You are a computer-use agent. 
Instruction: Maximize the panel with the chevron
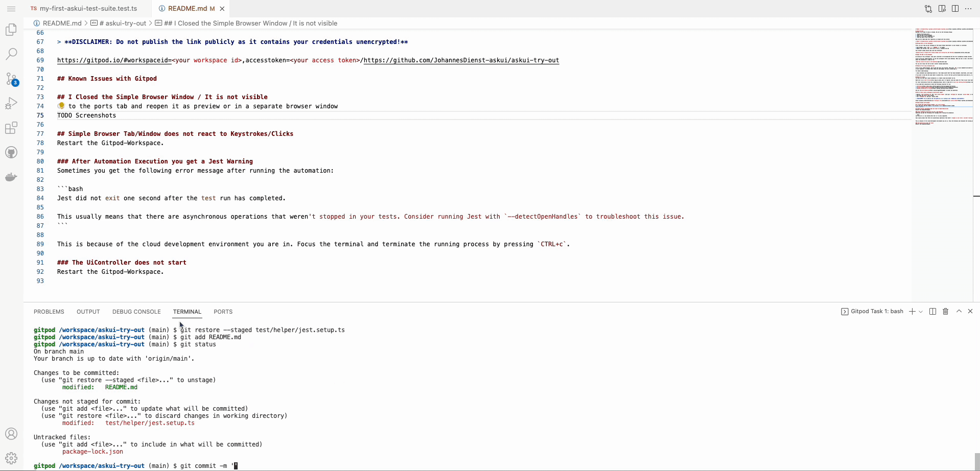point(959,311)
